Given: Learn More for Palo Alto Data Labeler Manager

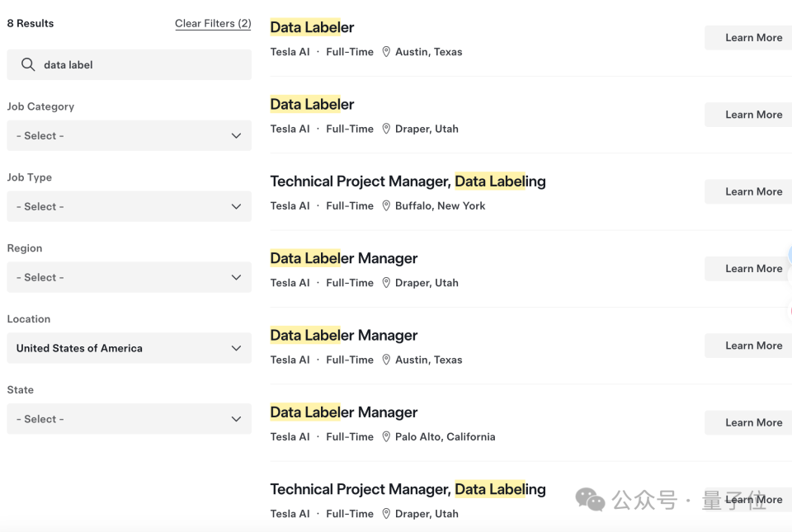Looking at the screenshot, I should pyautogui.click(x=748, y=422).
